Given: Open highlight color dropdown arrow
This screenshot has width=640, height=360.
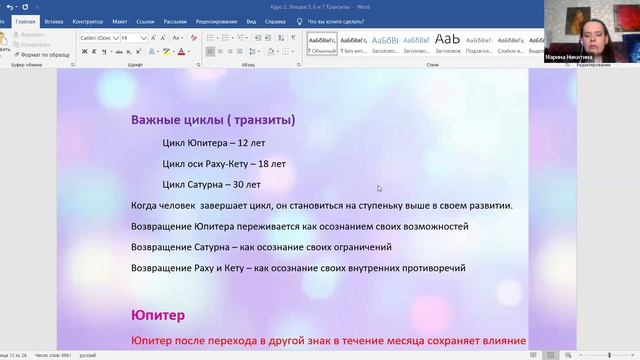Looking at the screenshot, I should click(173, 51).
